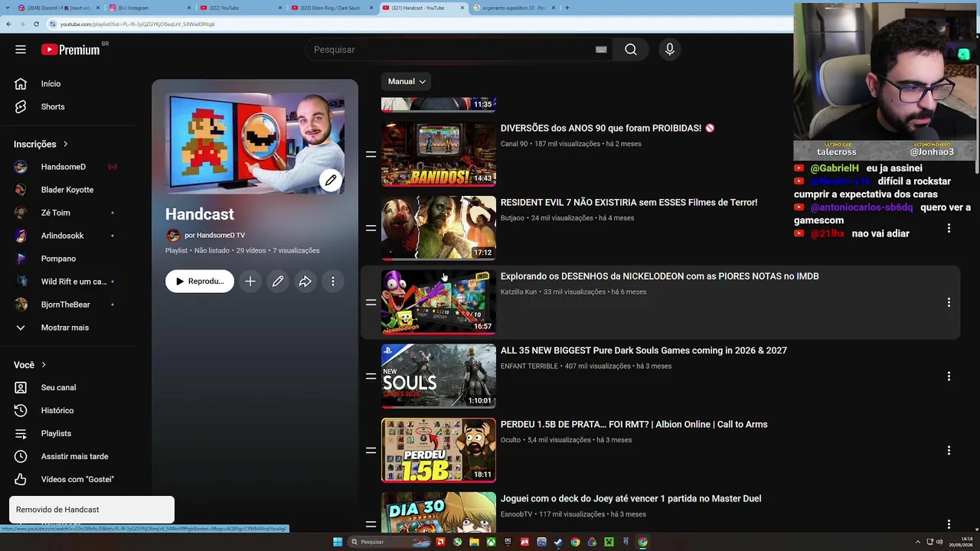View site information for youtube.com
This screenshot has height=551, width=980.
pyautogui.click(x=53, y=24)
